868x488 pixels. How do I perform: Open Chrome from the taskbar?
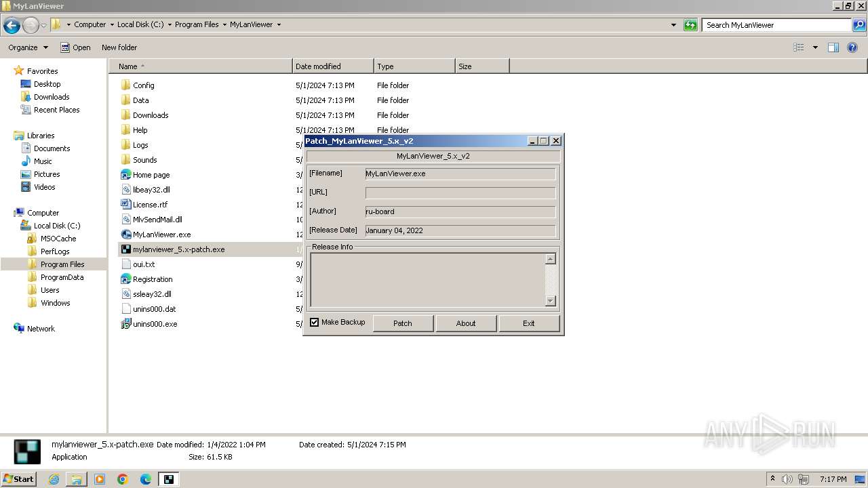123,479
